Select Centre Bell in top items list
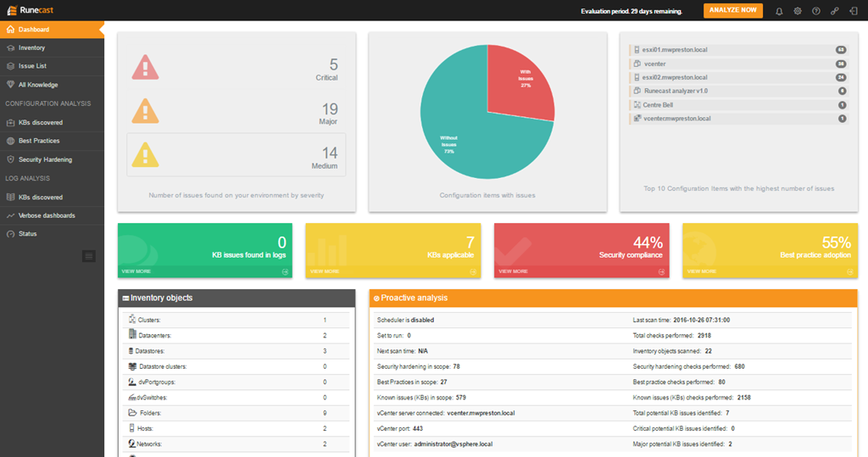This screenshot has width=868, height=457. pyautogui.click(x=738, y=104)
